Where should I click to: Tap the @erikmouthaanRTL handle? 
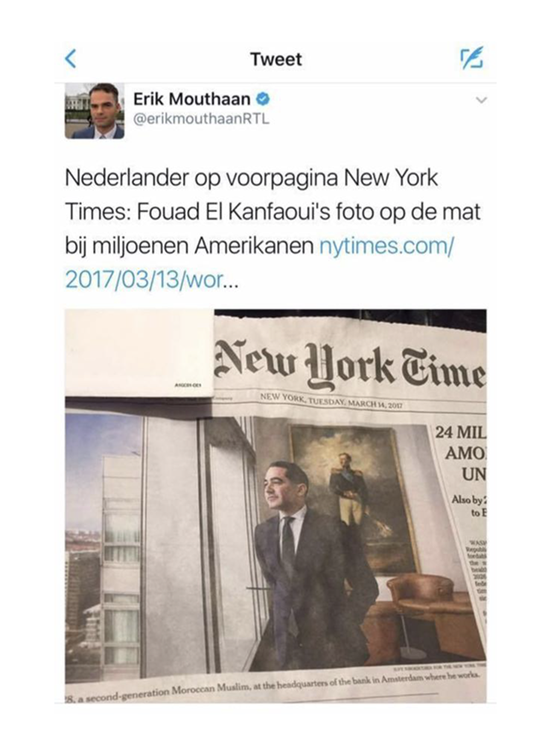tap(201, 119)
